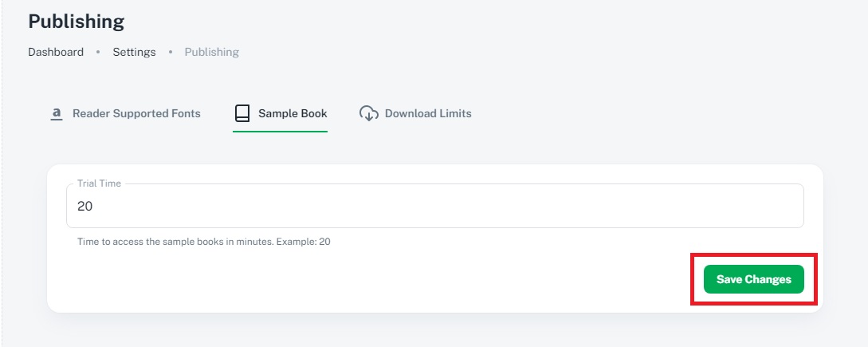The width and height of the screenshot is (868, 347).
Task: Click the empty right end of the Trial Time field
Action: [757, 206]
